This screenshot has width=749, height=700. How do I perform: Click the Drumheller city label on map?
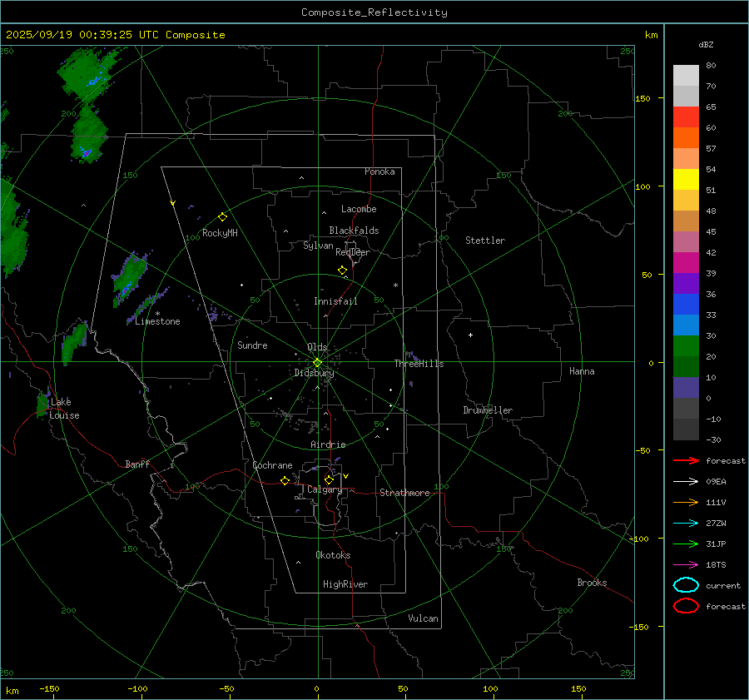[488, 410]
